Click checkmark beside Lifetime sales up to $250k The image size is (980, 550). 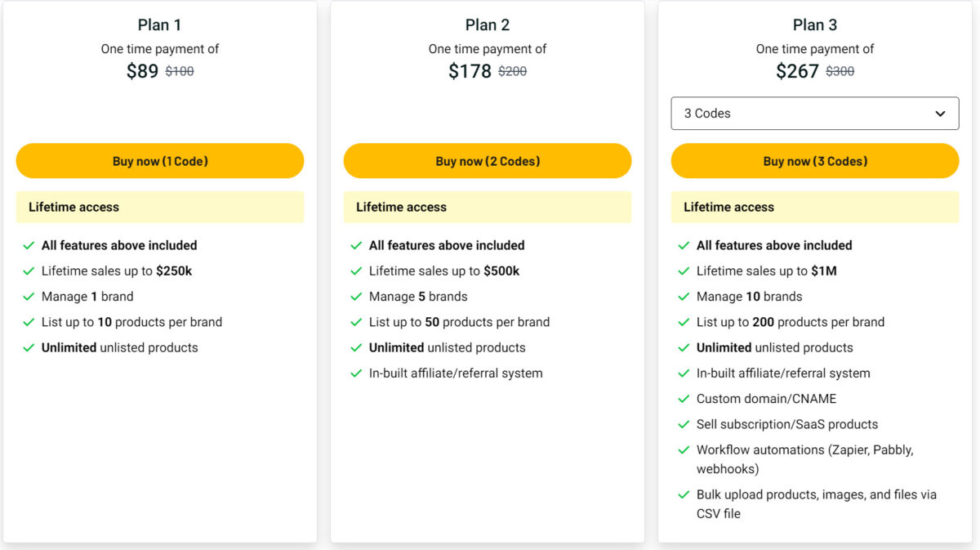29,271
